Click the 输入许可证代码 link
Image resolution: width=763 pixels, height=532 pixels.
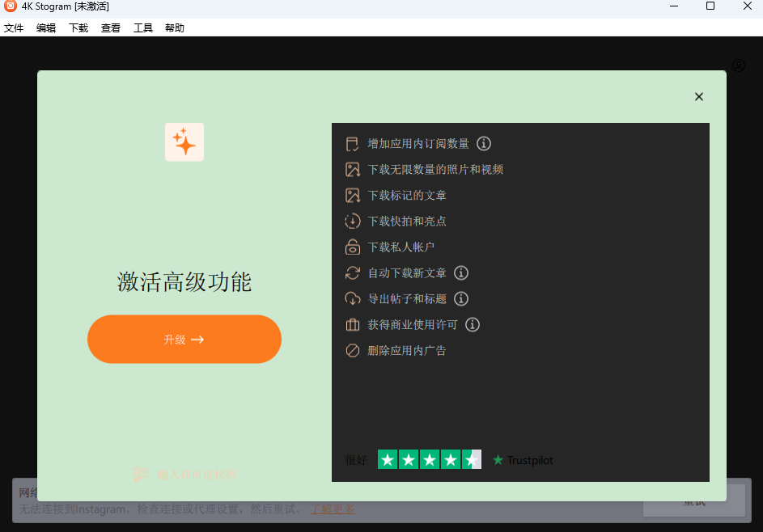[197, 475]
